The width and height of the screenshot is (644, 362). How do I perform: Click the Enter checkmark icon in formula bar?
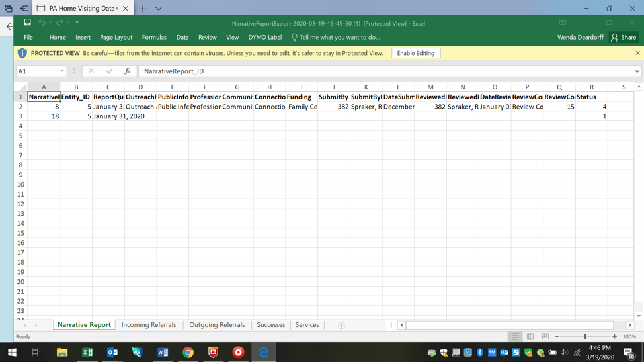tap(109, 71)
